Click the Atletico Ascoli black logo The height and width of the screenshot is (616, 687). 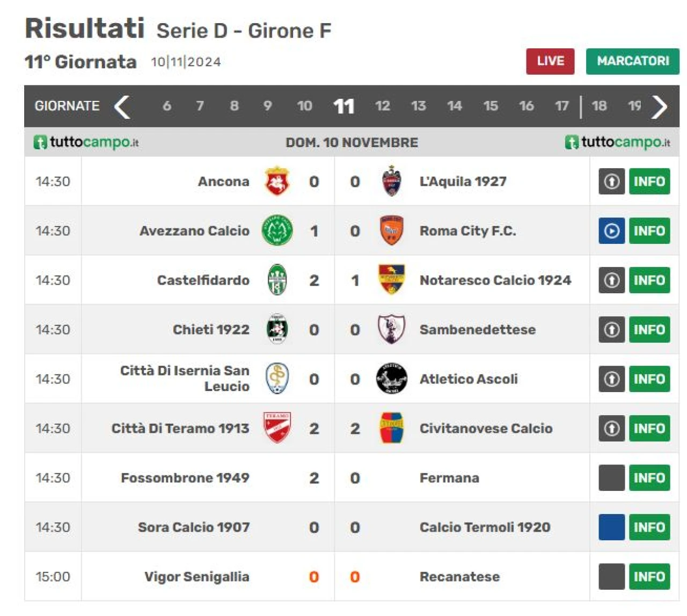pyautogui.click(x=391, y=379)
